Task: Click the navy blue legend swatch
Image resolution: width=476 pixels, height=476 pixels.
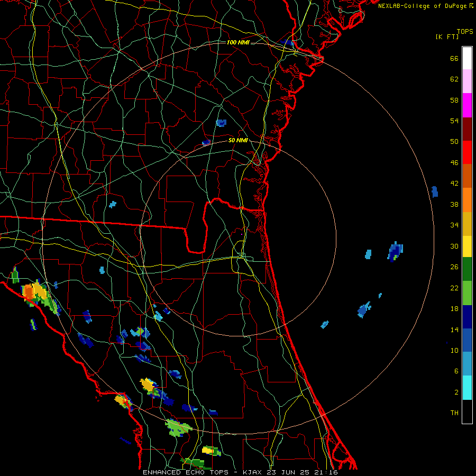Action: 467,317
